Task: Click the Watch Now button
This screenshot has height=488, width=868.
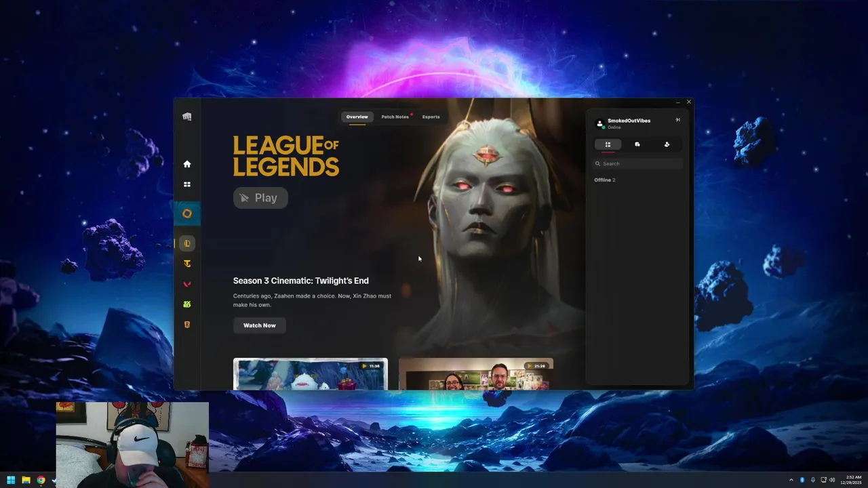Action: point(260,325)
